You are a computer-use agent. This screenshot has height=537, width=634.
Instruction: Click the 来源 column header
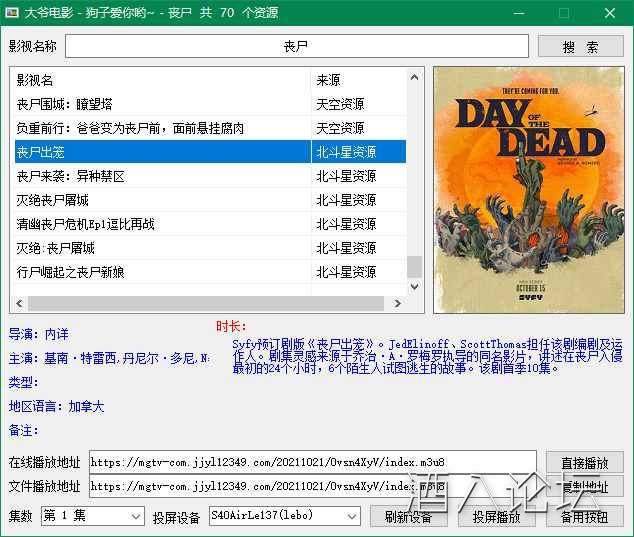click(x=359, y=80)
